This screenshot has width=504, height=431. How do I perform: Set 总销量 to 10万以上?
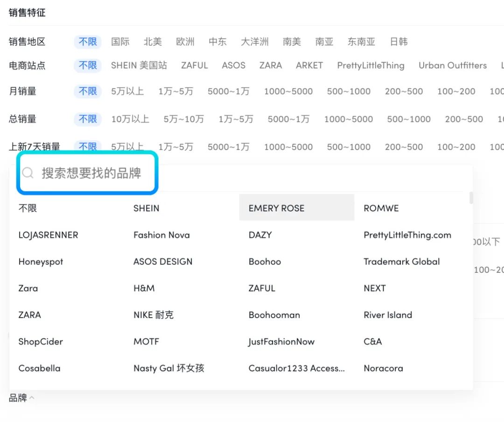130,119
